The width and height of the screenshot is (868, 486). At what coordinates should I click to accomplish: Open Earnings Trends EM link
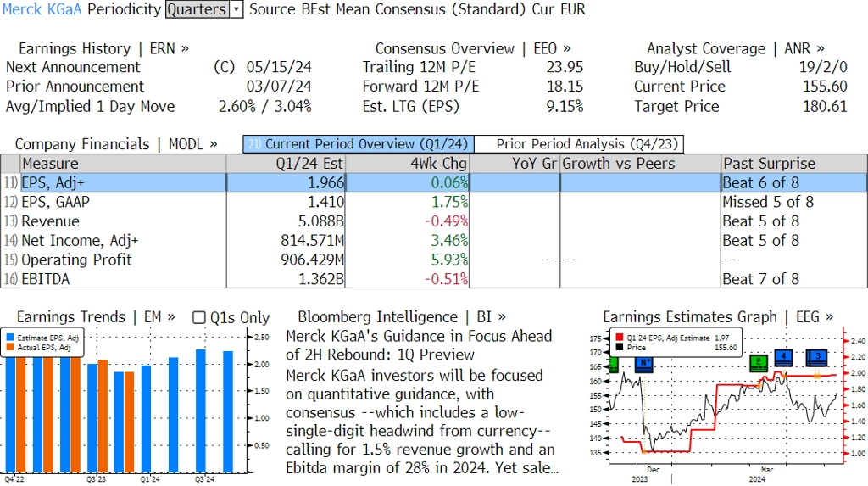click(x=96, y=317)
